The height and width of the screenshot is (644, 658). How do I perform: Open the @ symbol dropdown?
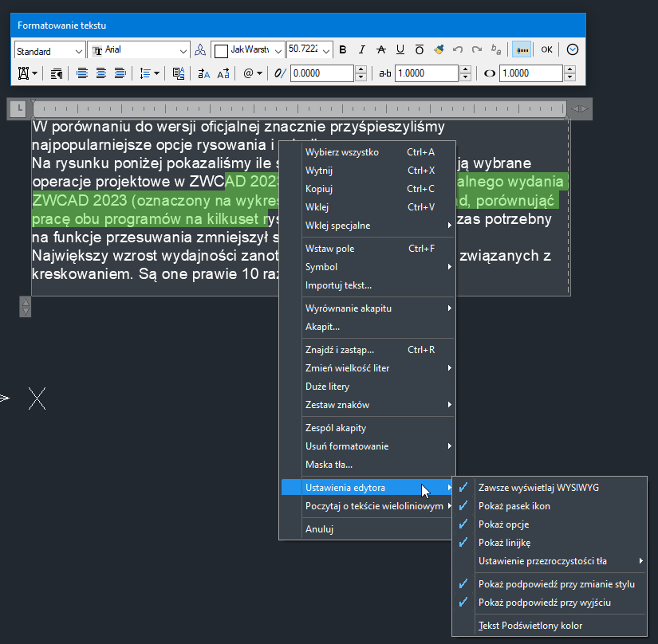(253, 74)
